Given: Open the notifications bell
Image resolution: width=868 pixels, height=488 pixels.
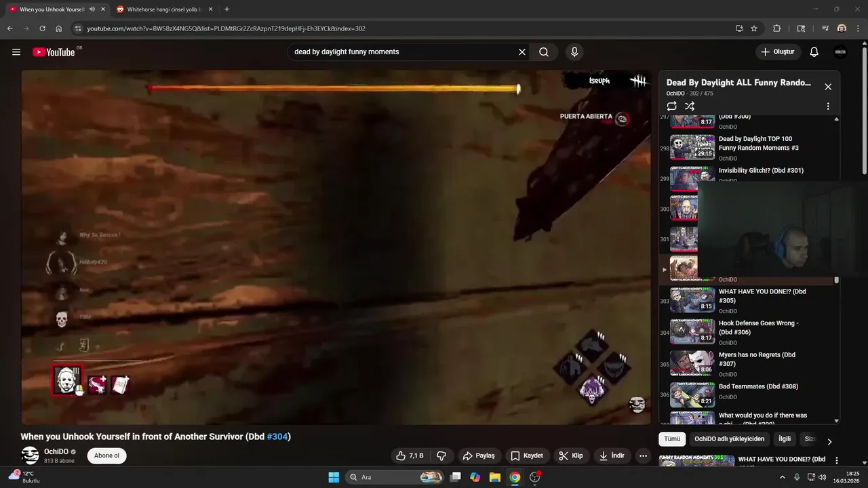Looking at the screenshot, I should (x=814, y=52).
